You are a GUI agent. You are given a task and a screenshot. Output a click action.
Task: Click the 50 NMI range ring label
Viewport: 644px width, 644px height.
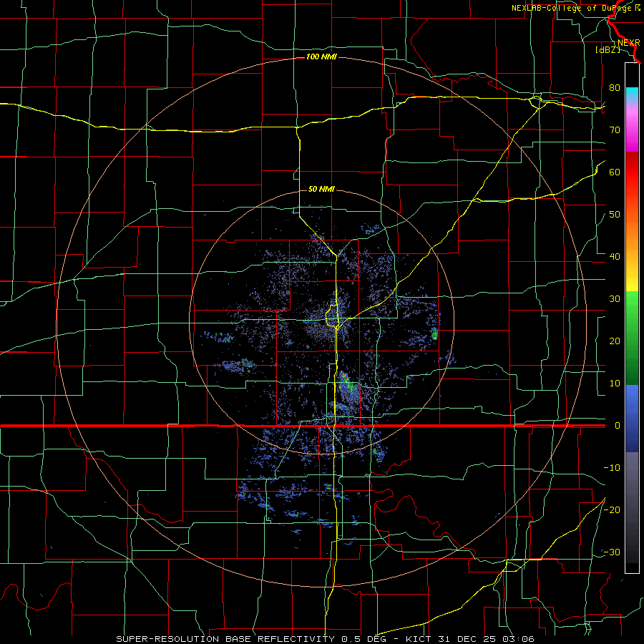(321, 189)
